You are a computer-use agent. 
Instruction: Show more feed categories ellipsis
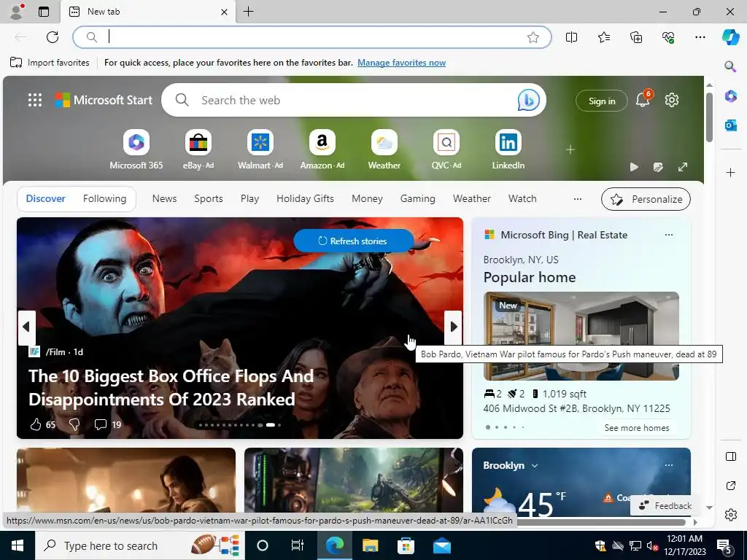coord(578,199)
